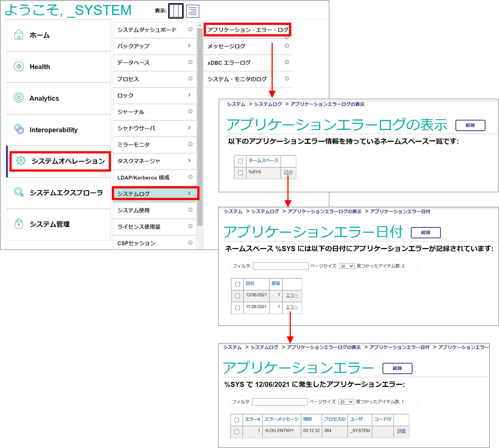Check the %SYS namespace checkbox
The width and height of the screenshot is (499, 448).
click(x=240, y=173)
